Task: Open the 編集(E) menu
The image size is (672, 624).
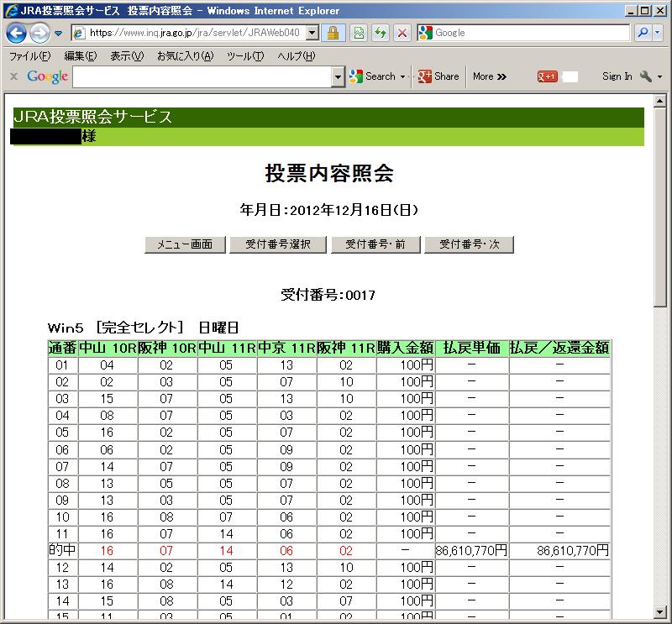Action: (x=80, y=56)
